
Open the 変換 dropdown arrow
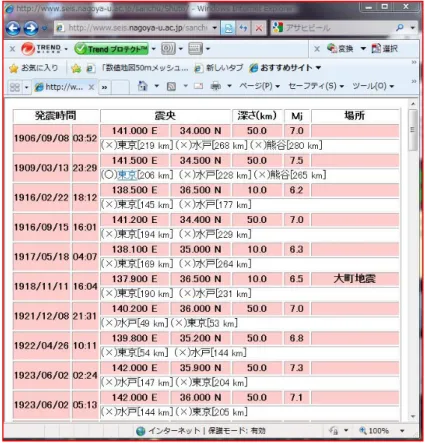coord(363,49)
